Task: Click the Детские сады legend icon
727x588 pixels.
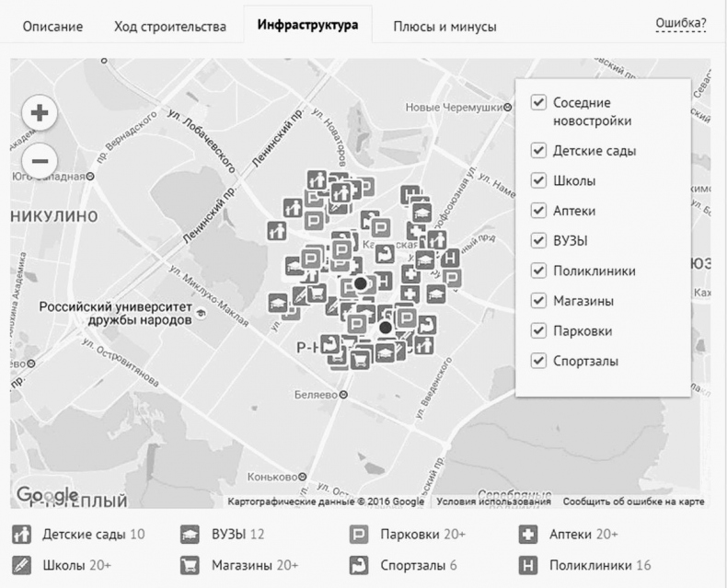Action: click(21, 535)
